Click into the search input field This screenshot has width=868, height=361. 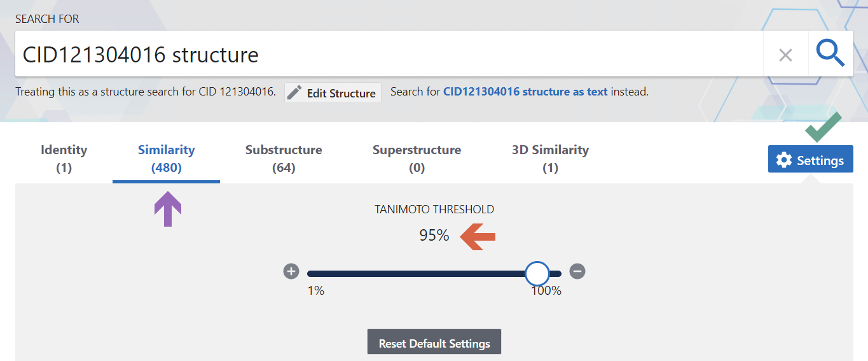coord(389,54)
